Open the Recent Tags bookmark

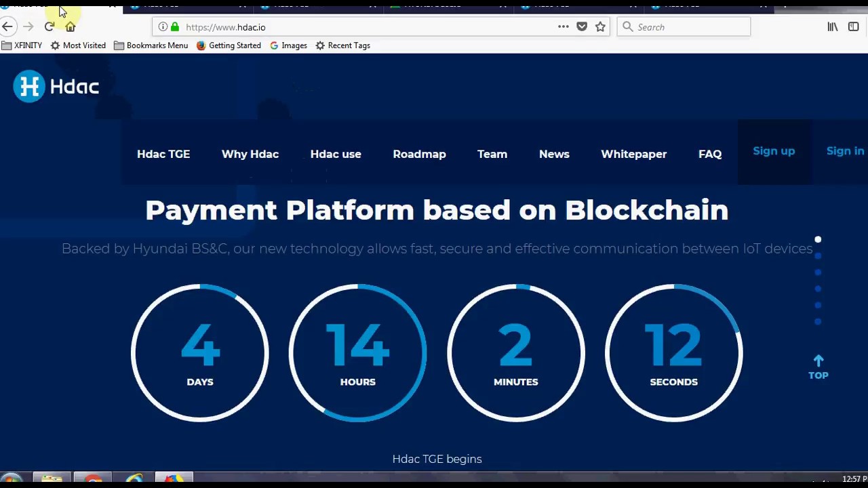[x=342, y=45]
